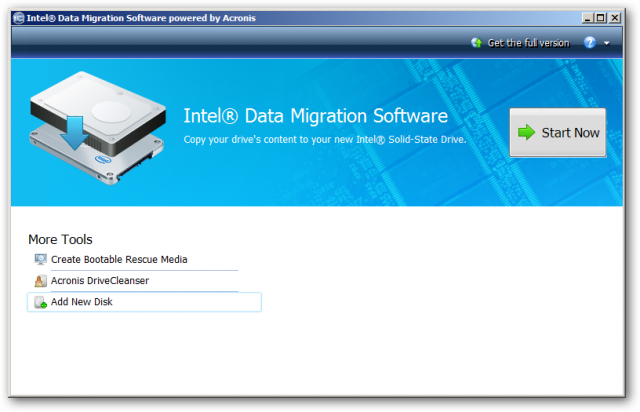Close the Intel Data Migration window
The width and height of the screenshot is (640, 412).
point(617,17)
